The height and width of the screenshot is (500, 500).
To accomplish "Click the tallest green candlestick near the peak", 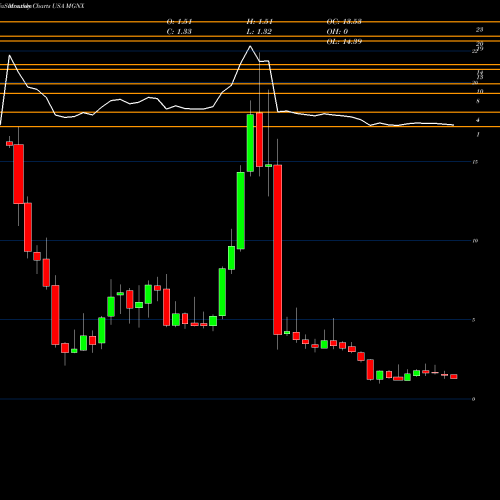I will (x=241, y=210).
